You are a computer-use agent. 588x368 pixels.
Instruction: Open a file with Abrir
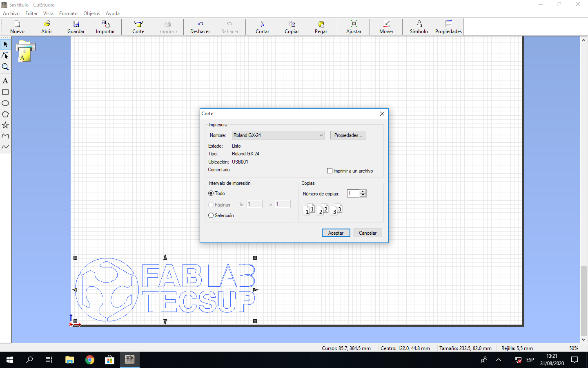[x=47, y=27]
